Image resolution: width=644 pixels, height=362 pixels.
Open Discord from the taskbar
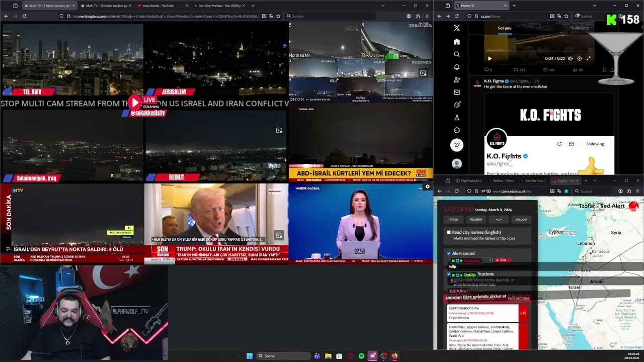coord(372,356)
